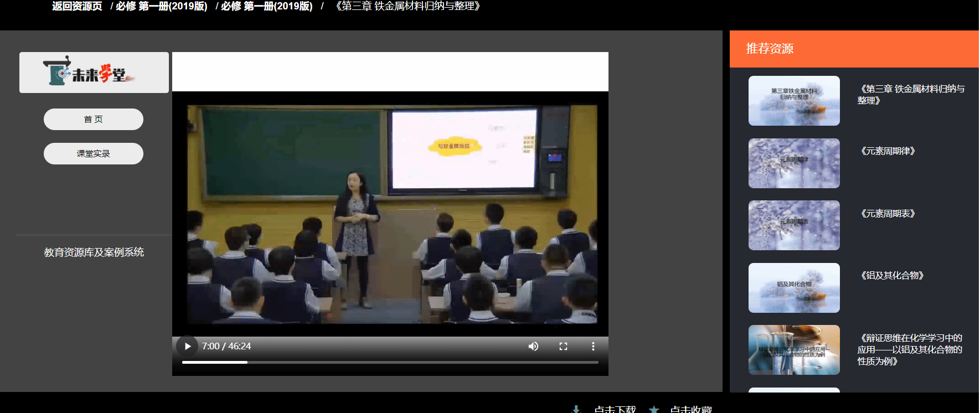Open 《元素周期律》 thumbnail

coord(794,163)
